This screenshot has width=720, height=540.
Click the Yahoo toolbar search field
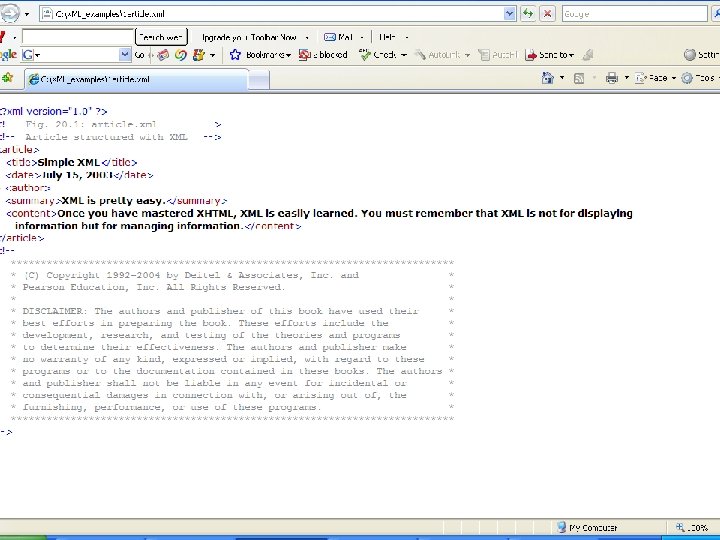pos(78,37)
